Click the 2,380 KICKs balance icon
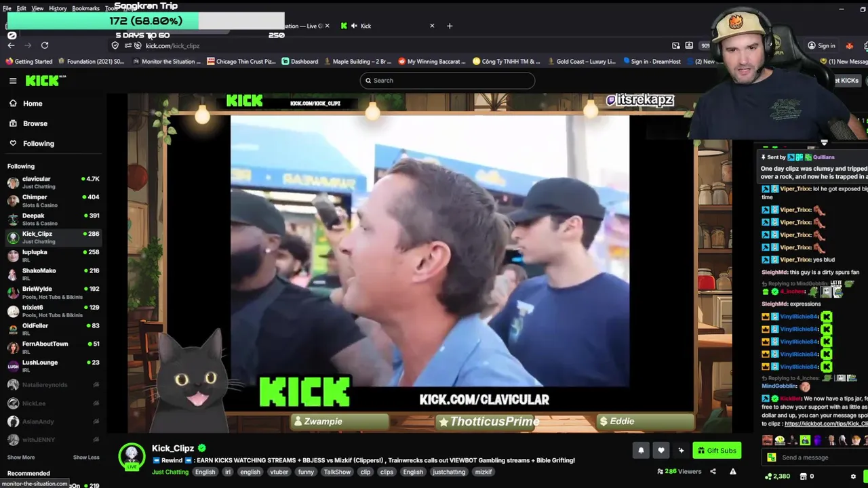 tap(768, 476)
